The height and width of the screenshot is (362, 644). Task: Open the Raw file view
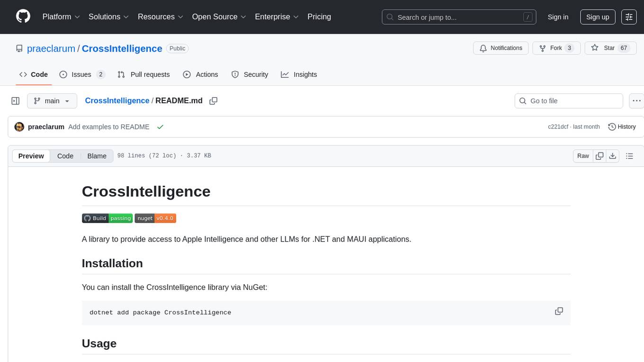tap(583, 156)
